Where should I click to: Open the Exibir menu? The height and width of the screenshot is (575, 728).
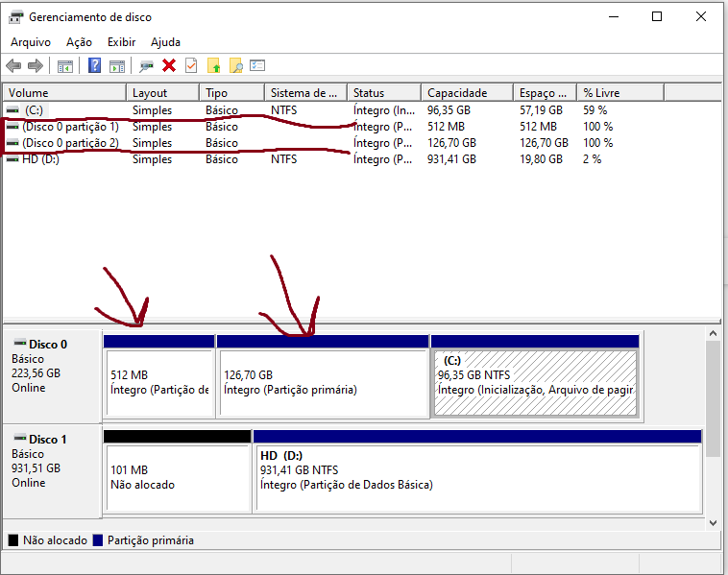click(121, 42)
